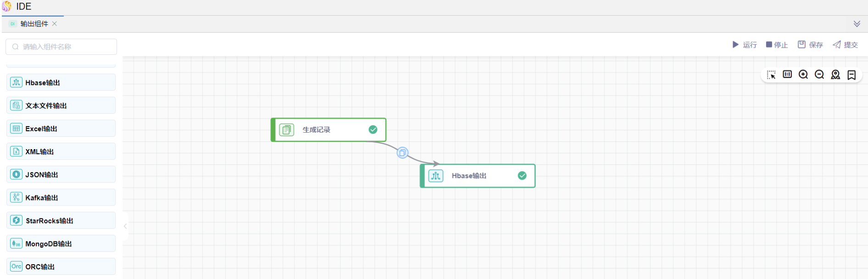Click the copy icon on the connection line
Image resolution: width=868 pixels, height=279 pixels.
402,153
